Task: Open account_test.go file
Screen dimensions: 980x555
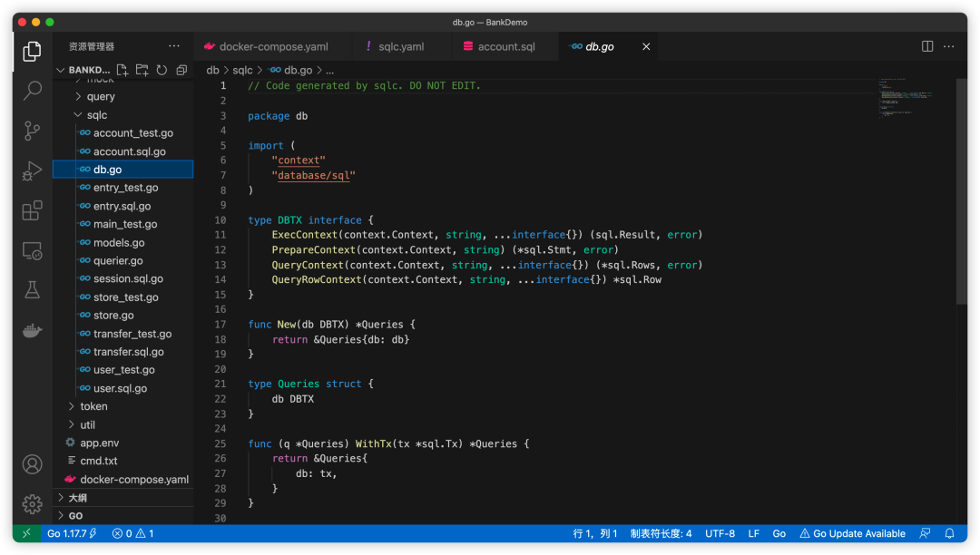Action: coord(123,133)
